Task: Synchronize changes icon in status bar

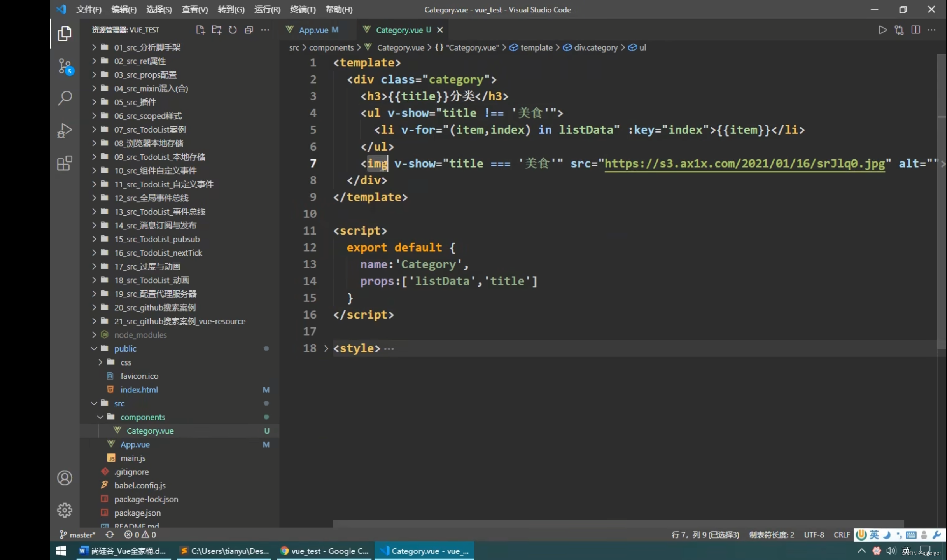Action: click(110, 535)
